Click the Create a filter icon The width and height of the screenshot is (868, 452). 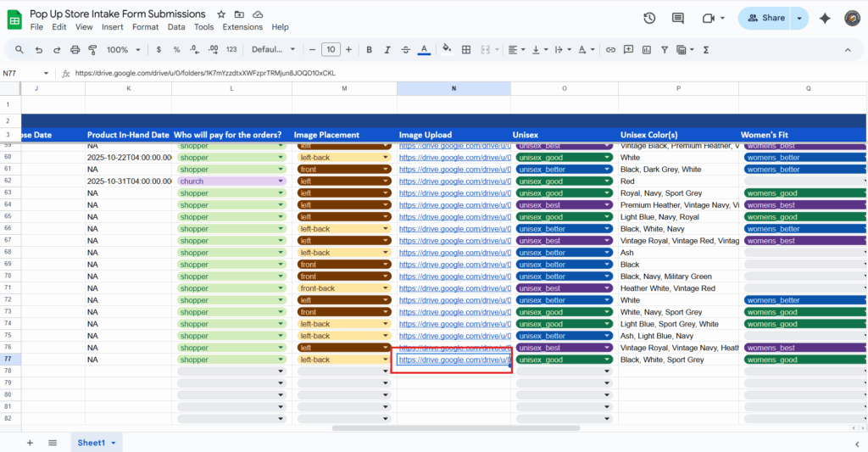pos(664,50)
